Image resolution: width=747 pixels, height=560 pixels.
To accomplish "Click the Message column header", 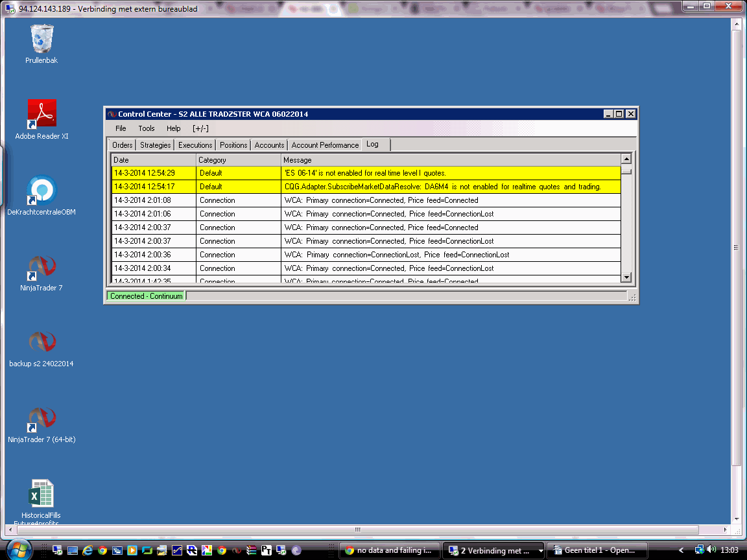I will (451, 160).
